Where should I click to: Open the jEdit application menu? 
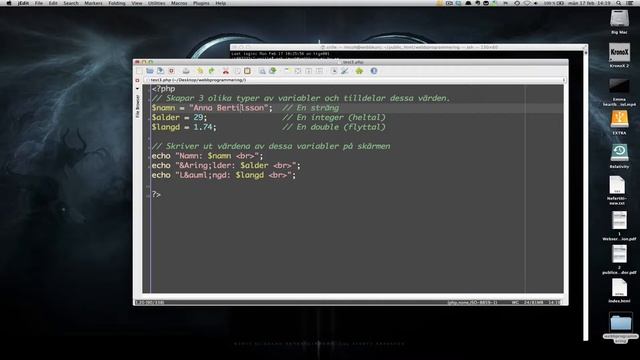(x=23, y=3)
